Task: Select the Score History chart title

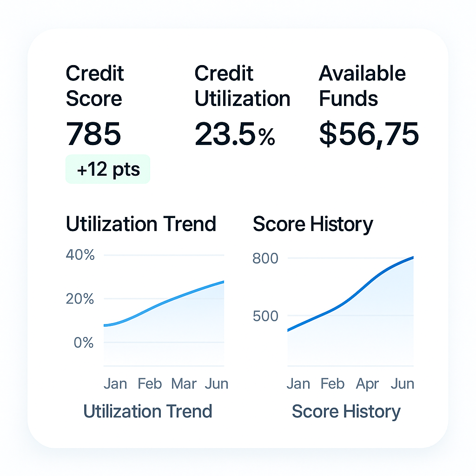Action: click(x=313, y=224)
